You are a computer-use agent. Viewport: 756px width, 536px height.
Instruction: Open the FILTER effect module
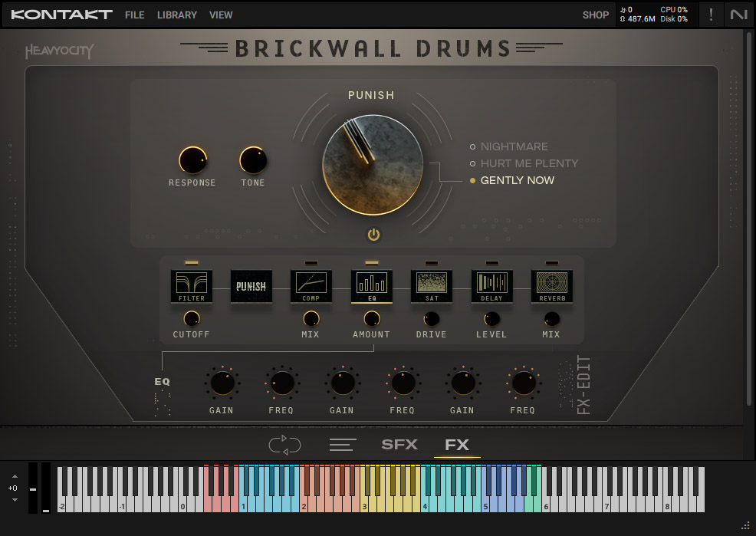[192, 286]
